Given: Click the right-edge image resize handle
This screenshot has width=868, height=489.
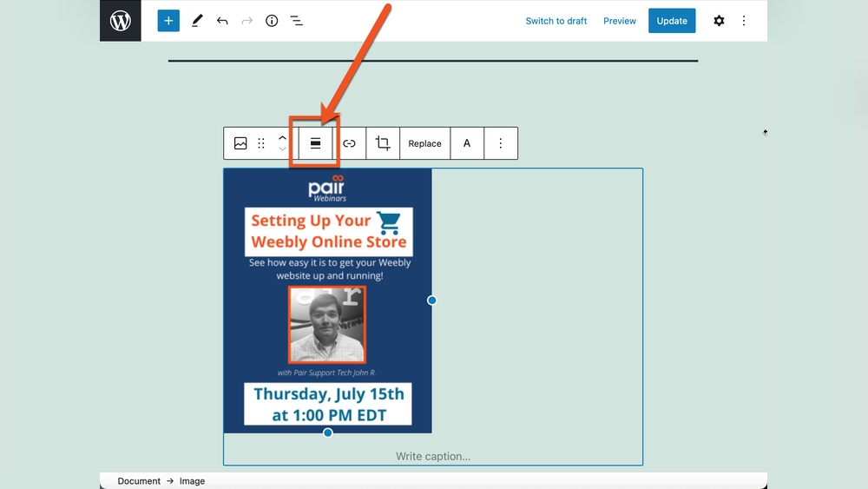Looking at the screenshot, I should (x=431, y=301).
